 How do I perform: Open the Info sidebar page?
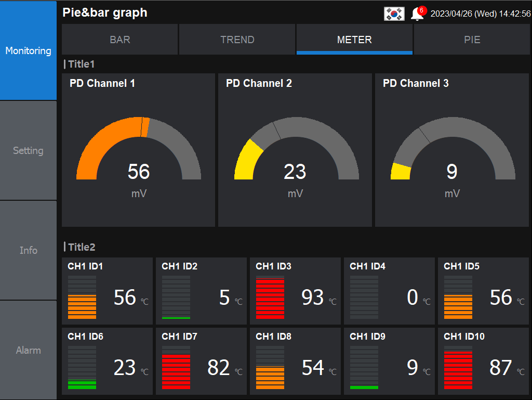(x=28, y=251)
